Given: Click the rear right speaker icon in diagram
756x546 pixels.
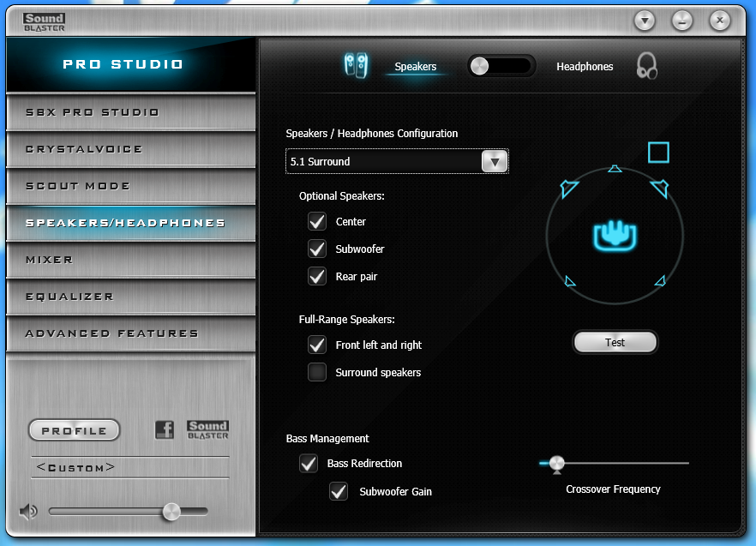Looking at the screenshot, I should coord(661,281).
